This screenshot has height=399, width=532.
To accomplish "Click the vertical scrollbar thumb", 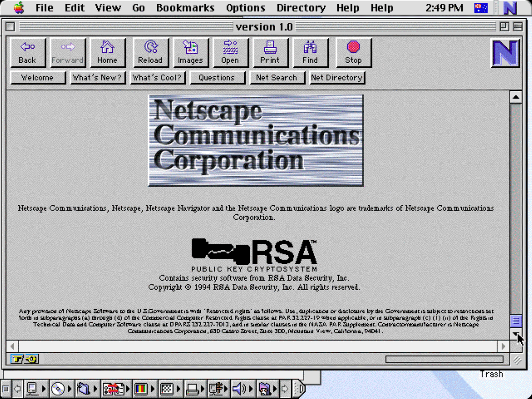I will click(x=516, y=320).
